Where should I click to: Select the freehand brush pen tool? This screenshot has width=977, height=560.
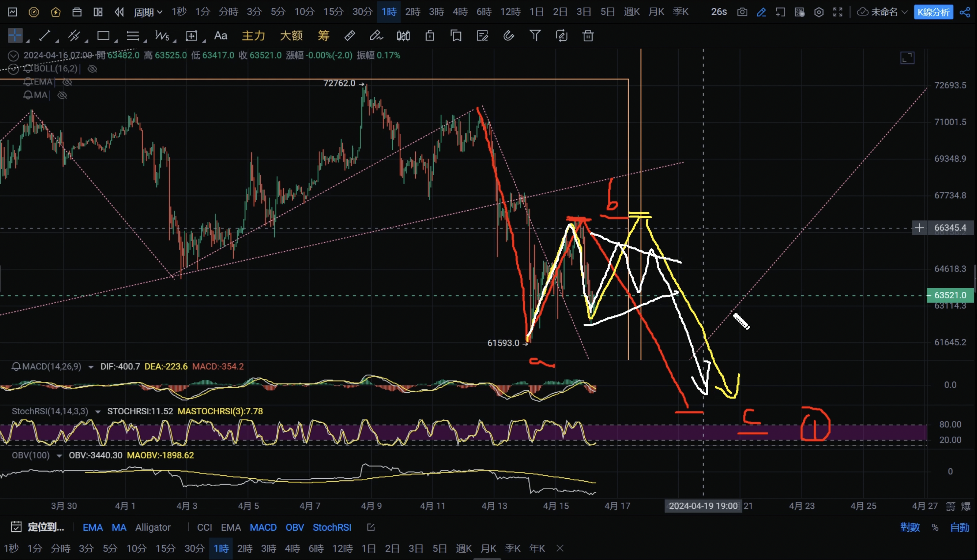(x=376, y=36)
